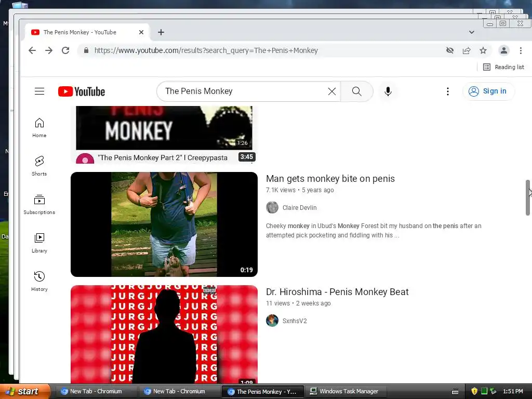
Task: Open a new tab with plus button
Action: tap(161, 32)
